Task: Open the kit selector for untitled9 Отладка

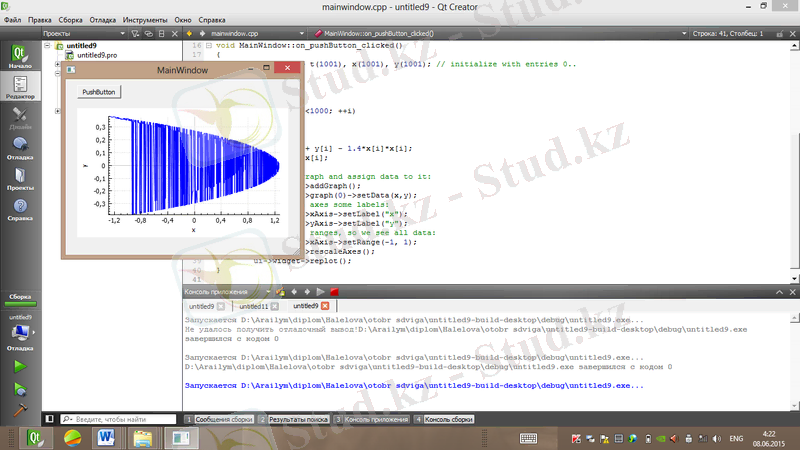Action: tap(19, 330)
